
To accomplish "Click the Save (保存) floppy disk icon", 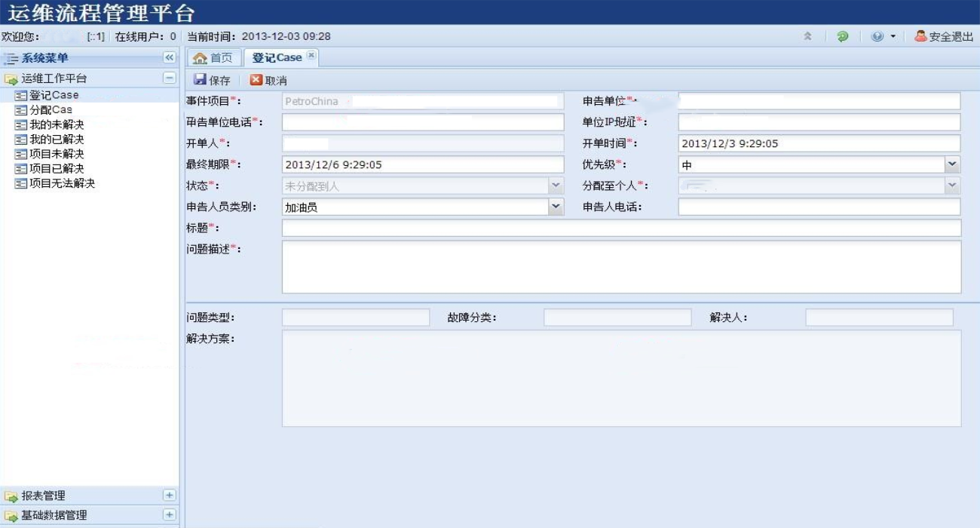I will (x=200, y=80).
